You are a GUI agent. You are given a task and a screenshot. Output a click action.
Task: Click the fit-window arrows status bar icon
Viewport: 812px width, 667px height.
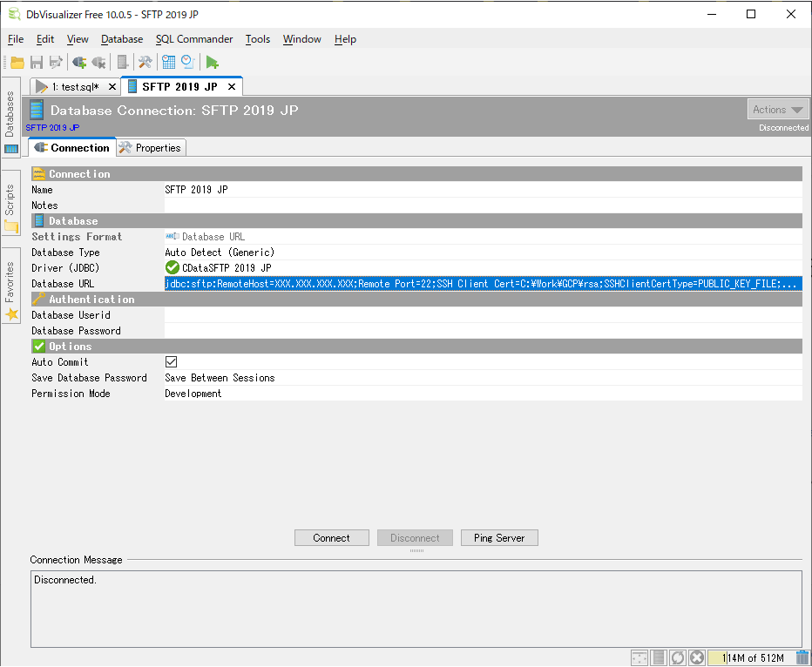(x=639, y=657)
